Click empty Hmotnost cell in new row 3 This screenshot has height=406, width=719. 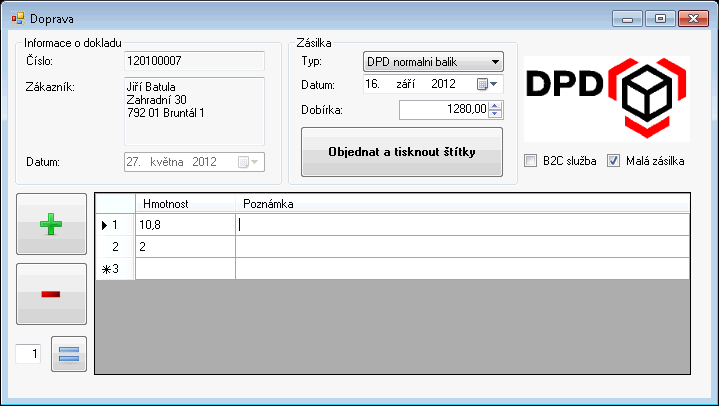pos(185,269)
